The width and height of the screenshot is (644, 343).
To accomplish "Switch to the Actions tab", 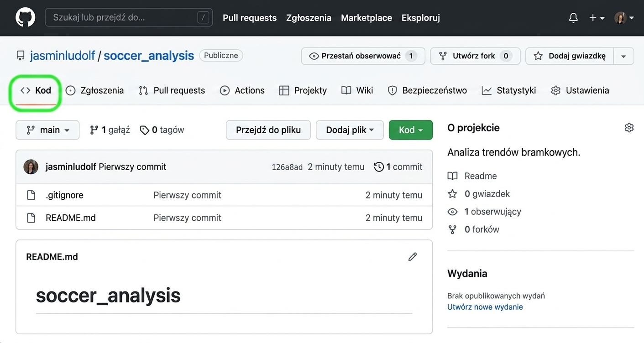I will [x=242, y=90].
